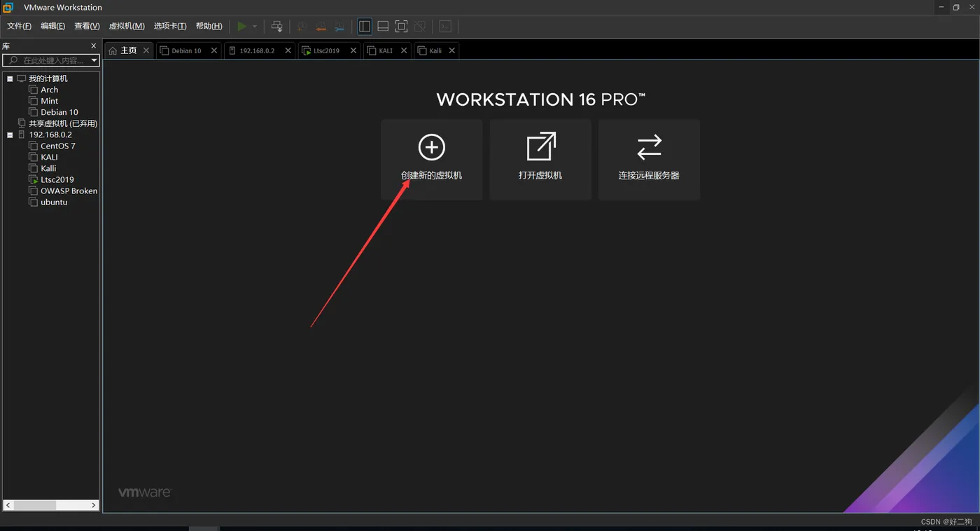
Task: Open the 帮助(H) menu
Action: click(209, 26)
